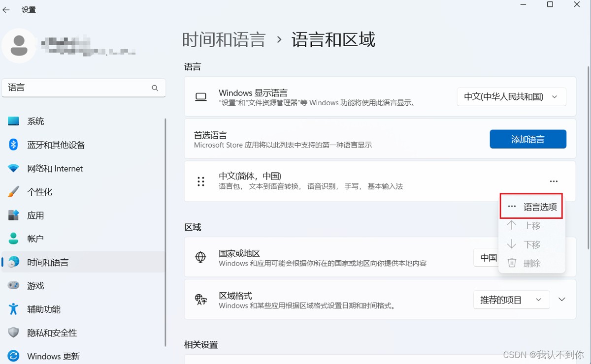Click the 添加语言 button
Viewport: 591px width, 364px height.
point(528,139)
